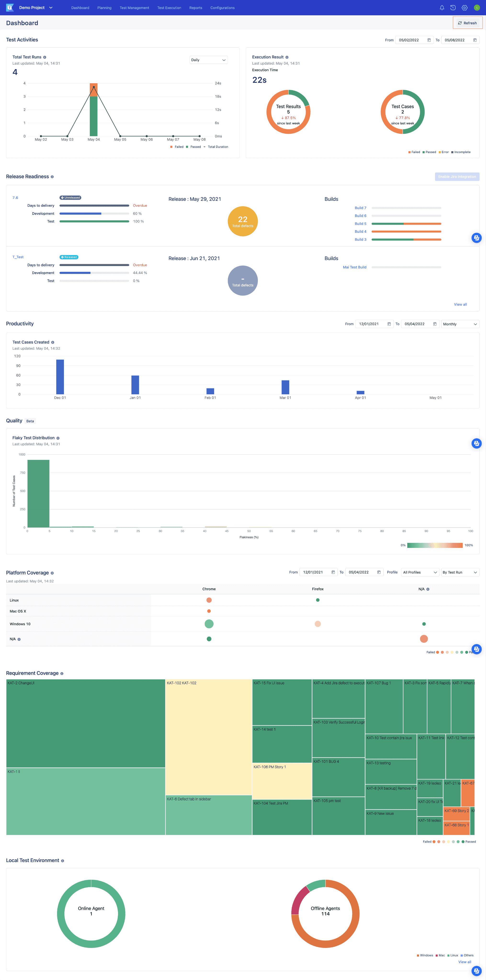Click info icon next to Release Readiness

(52, 177)
